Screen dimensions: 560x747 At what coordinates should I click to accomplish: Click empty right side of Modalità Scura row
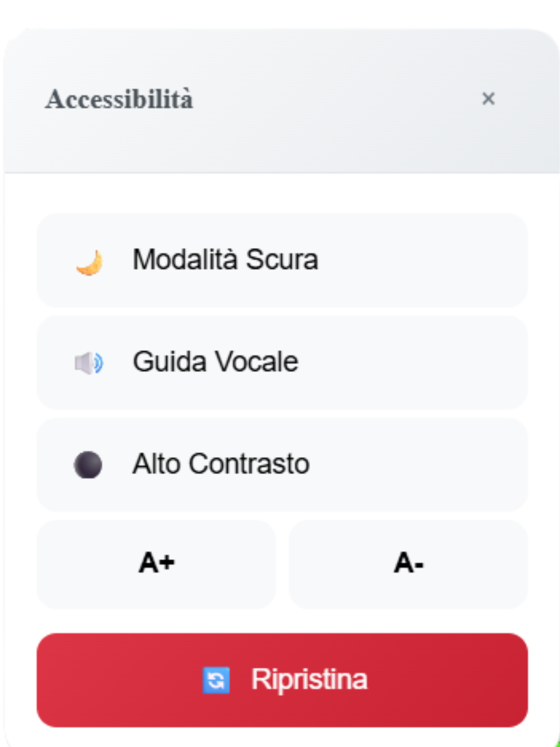441,260
